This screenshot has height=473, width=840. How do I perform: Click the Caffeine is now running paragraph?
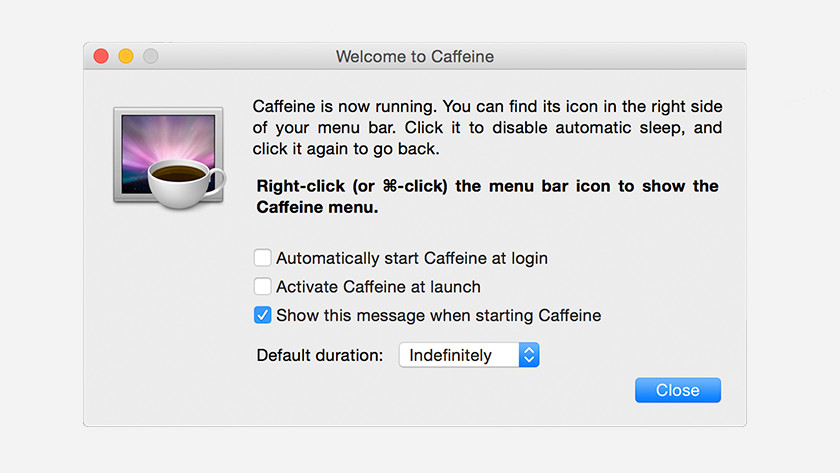pos(488,127)
